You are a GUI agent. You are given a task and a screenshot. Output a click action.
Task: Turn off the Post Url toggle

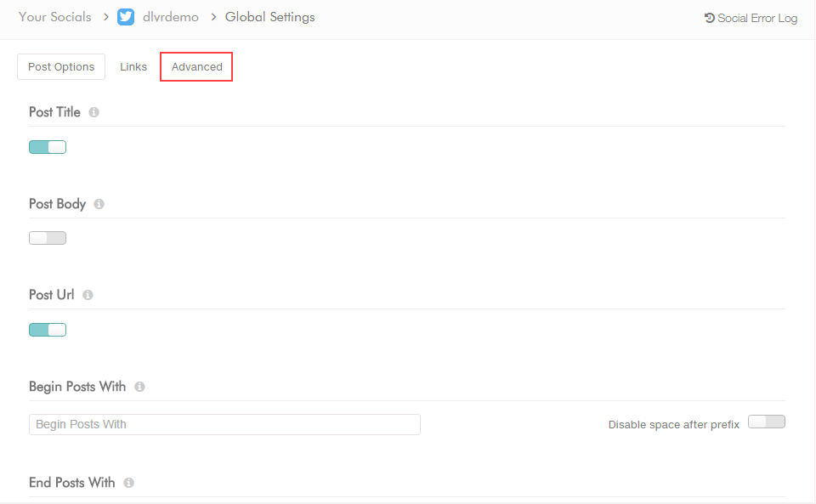(x=47, y=329)
